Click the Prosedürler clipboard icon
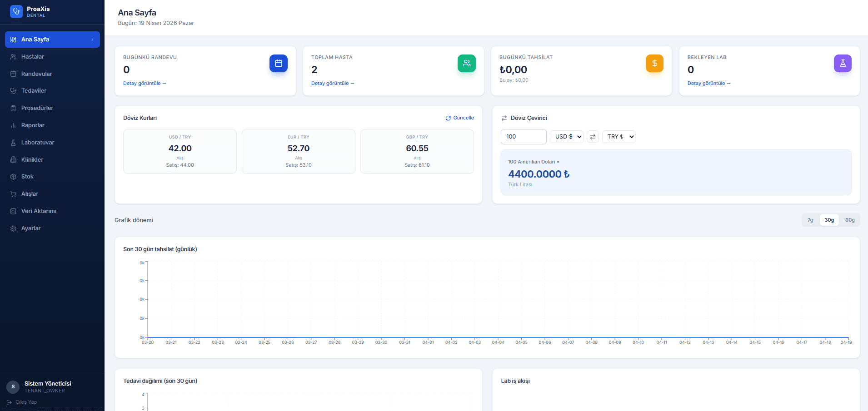The image size is (868, 411). click(13, 108)
